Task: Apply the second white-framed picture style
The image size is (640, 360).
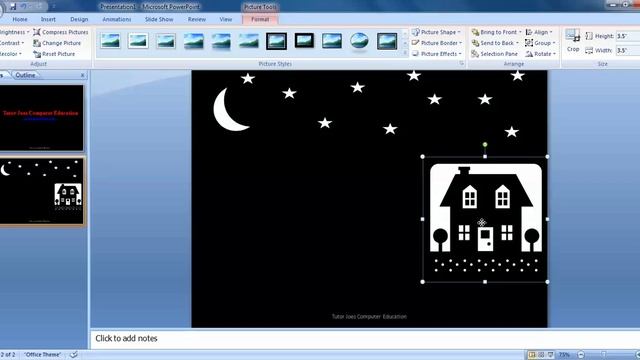Action: click(x=138, y=41)
